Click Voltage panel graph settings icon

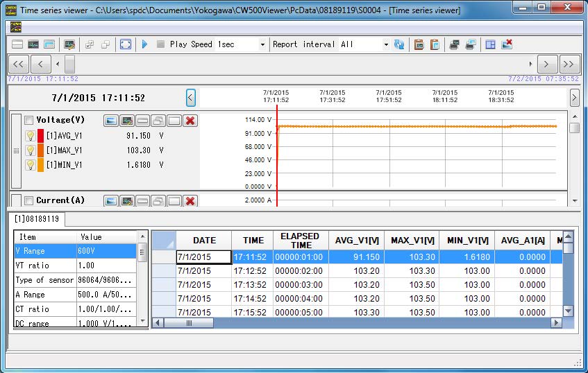point(127,121)
